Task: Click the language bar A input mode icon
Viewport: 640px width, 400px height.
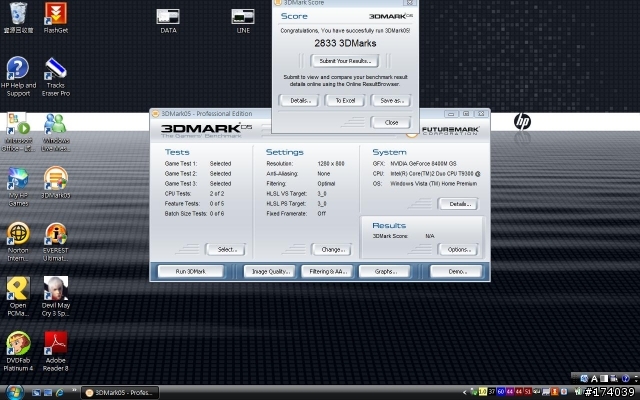Action: (x=594, y=379)
